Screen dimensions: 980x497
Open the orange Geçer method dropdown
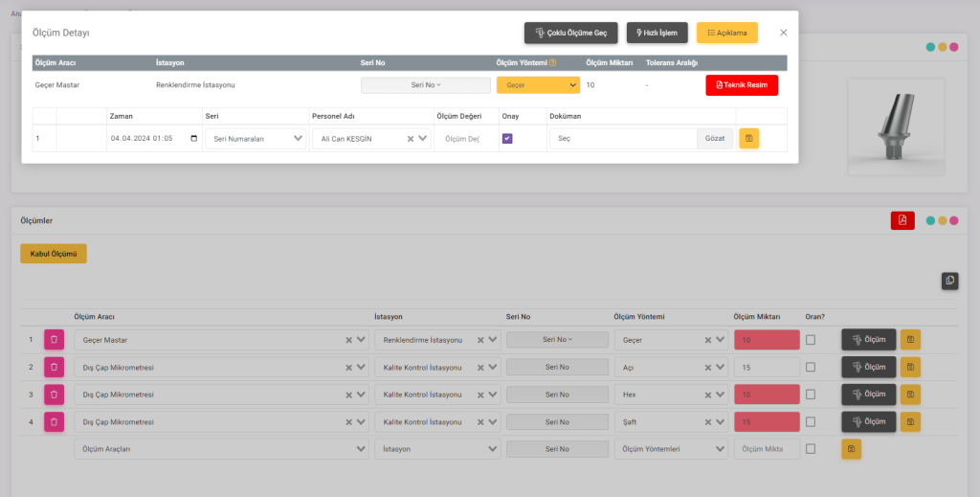tap(538, 85)
